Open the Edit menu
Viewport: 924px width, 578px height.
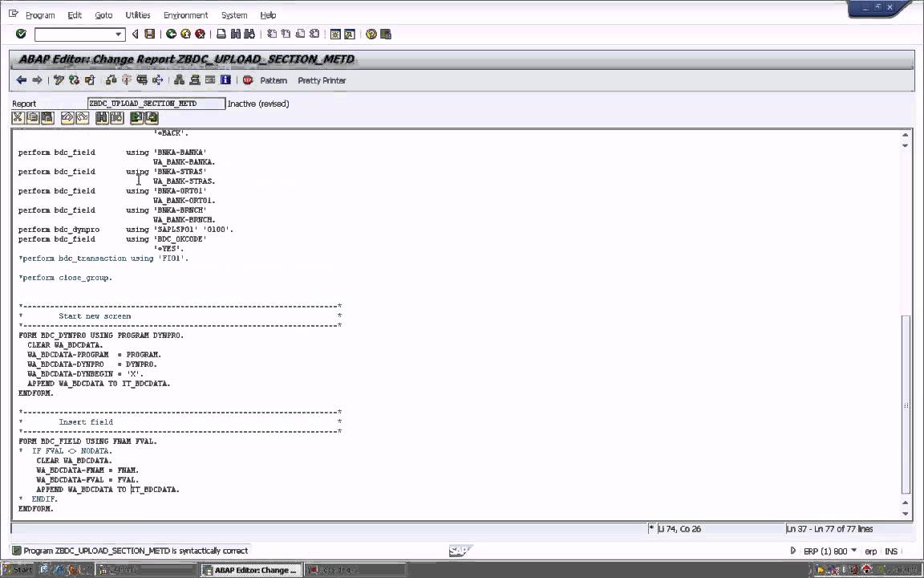coord(75,15)
